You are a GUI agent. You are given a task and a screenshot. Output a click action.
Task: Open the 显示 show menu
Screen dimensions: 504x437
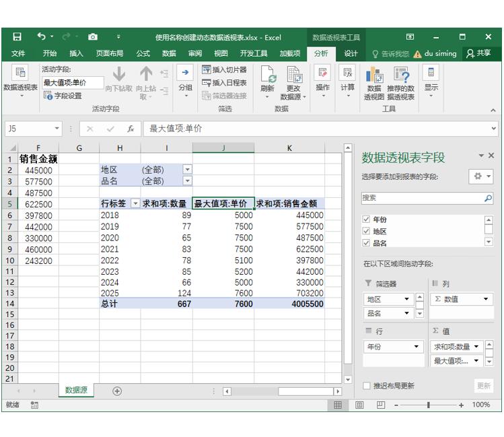coord(431,81)
